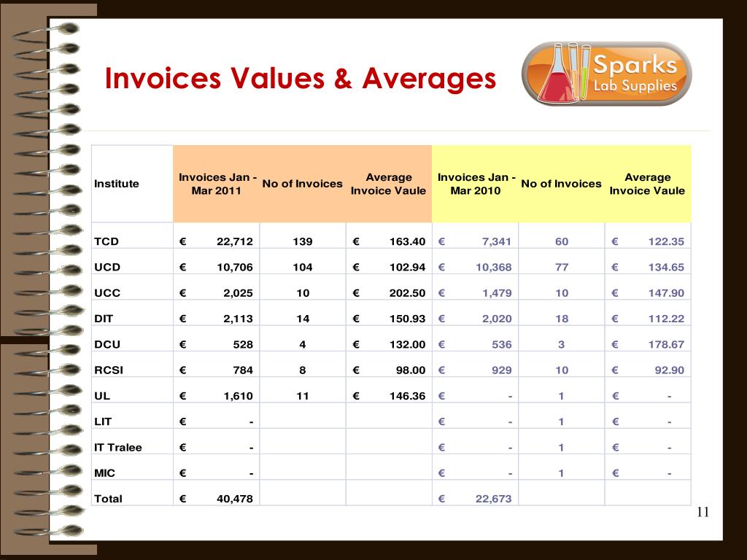Select the IT Tralee row label
Image resolution: width=747 pixels, height=560 pixels.
tap(118, 447)
